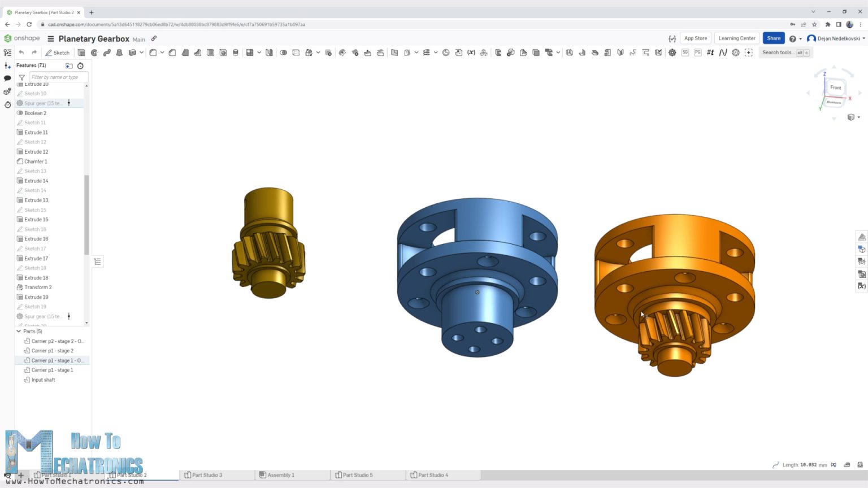Start a new Sketch from the toolbar

coord(57,52)
